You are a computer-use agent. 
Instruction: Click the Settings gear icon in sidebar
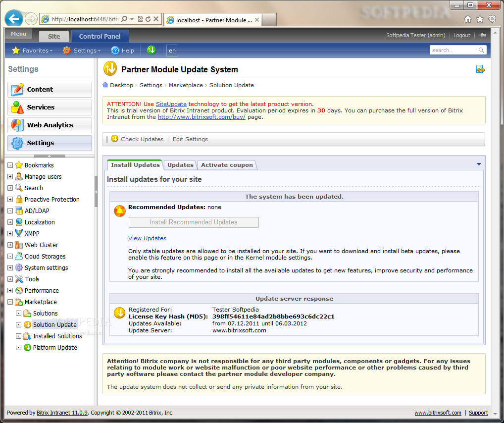(17, 143)
